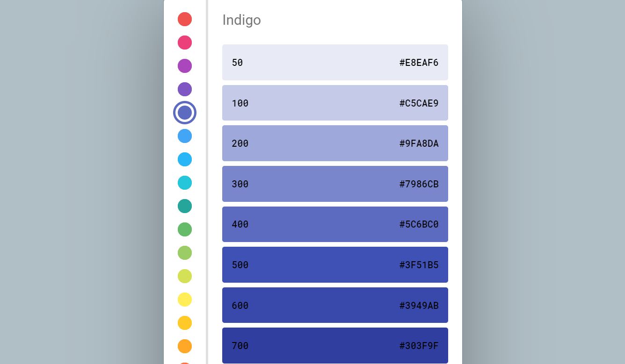
Task: Copy the Indigo 50 shade #E8EAF6
Action: tap(335, 63)
